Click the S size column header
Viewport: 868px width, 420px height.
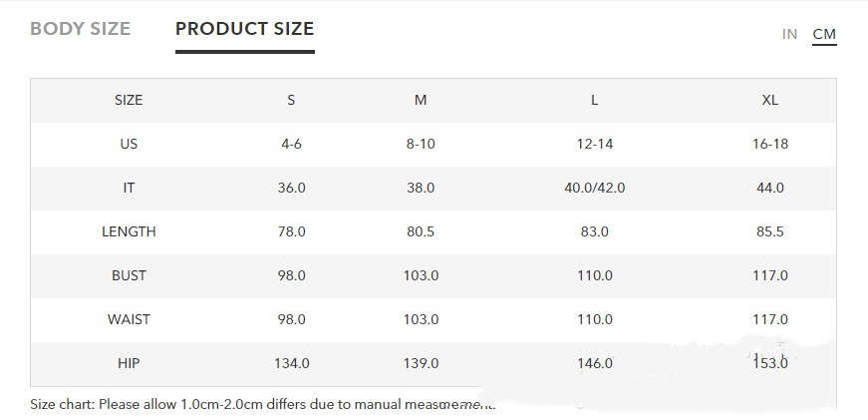292,100
